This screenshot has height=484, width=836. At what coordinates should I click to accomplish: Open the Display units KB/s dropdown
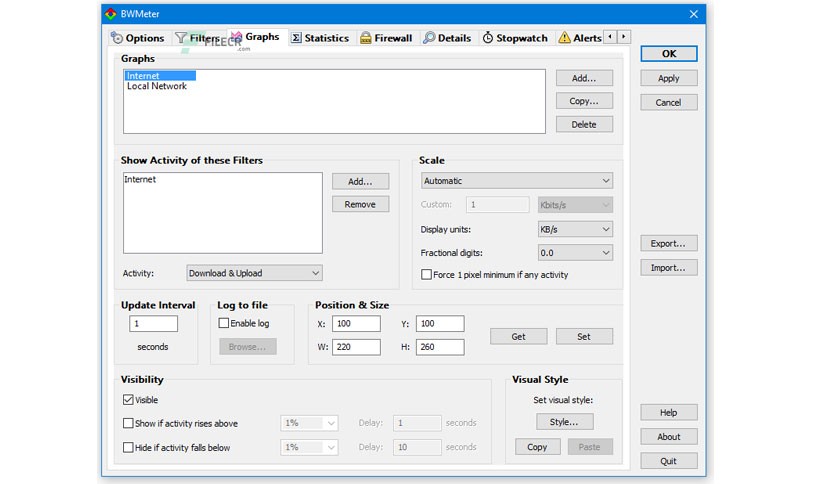point(575,229)
